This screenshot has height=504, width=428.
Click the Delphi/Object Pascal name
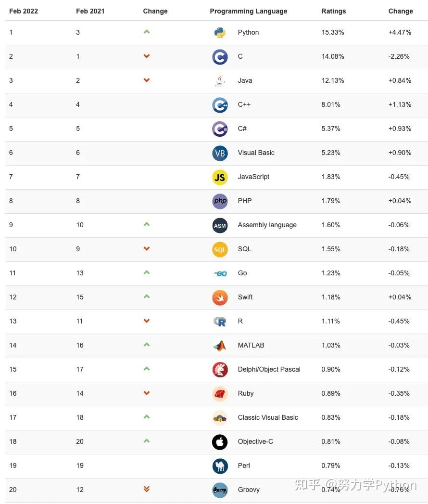[269, 369]
